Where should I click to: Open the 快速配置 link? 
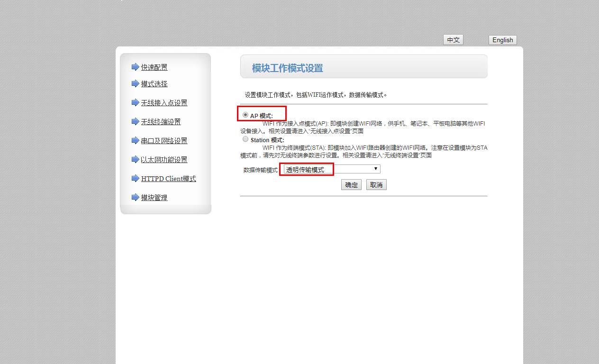(x=154, y=67)
